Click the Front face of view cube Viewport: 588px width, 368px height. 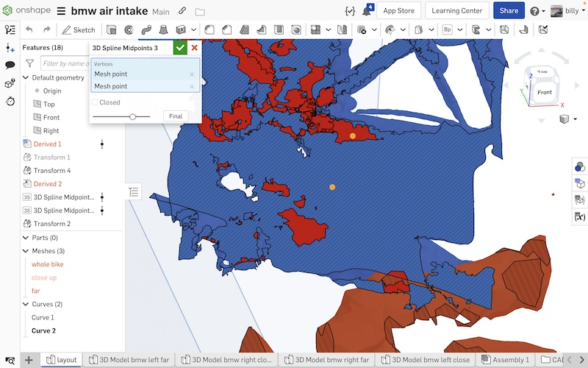point(544,92)
